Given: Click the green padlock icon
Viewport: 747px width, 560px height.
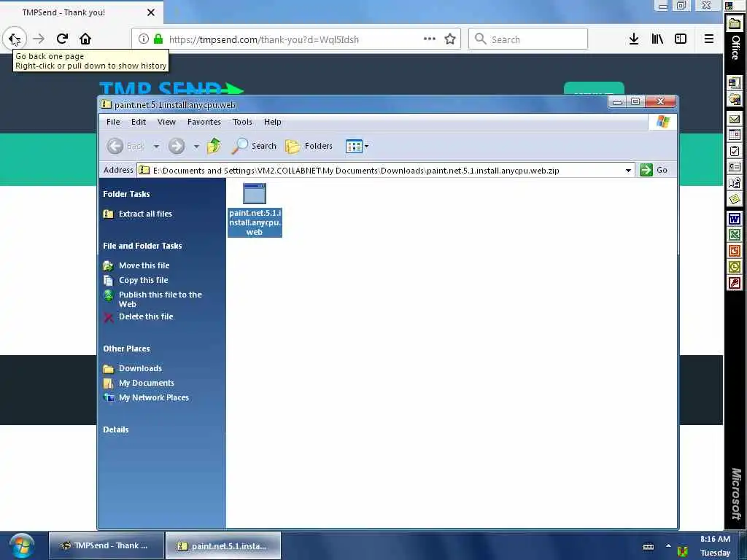Looking at the screenshot, I should 158,39.
